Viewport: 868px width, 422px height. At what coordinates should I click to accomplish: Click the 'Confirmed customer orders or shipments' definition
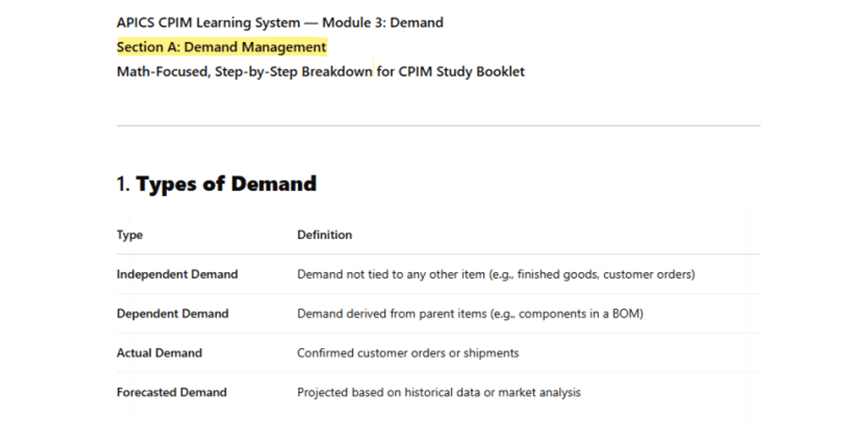[x=408, y=353]
